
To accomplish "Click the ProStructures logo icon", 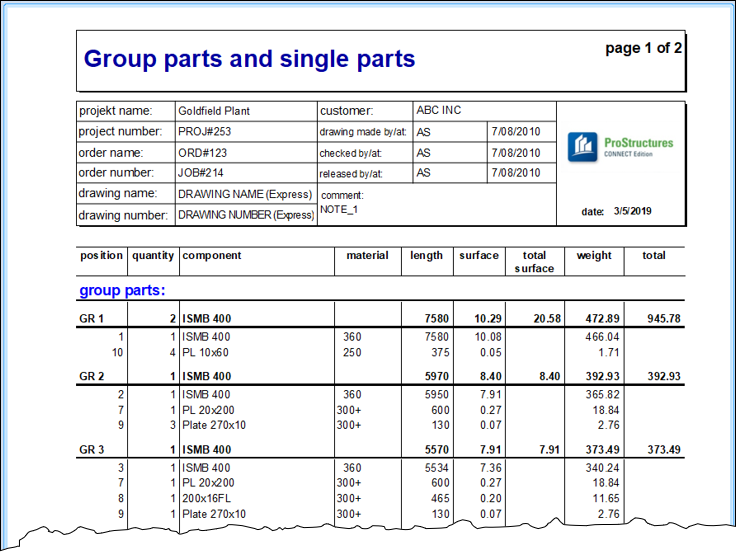I will pos(583,146).
